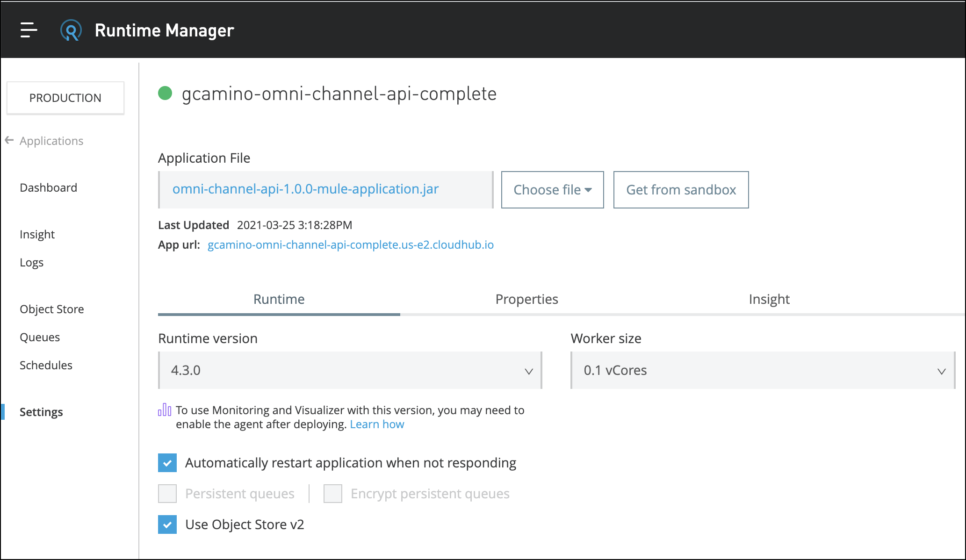Open Insight in the left sidebar

click(x=37, y=234)
